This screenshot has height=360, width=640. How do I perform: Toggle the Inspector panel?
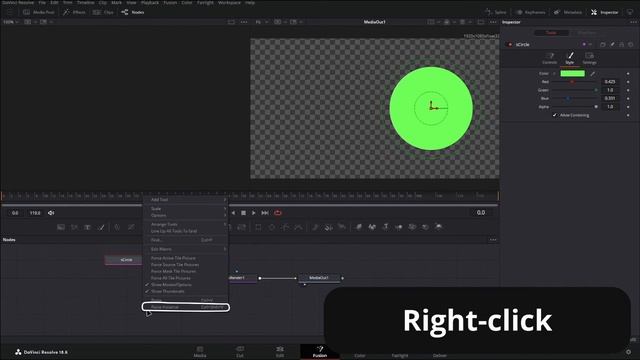[604, 12]
